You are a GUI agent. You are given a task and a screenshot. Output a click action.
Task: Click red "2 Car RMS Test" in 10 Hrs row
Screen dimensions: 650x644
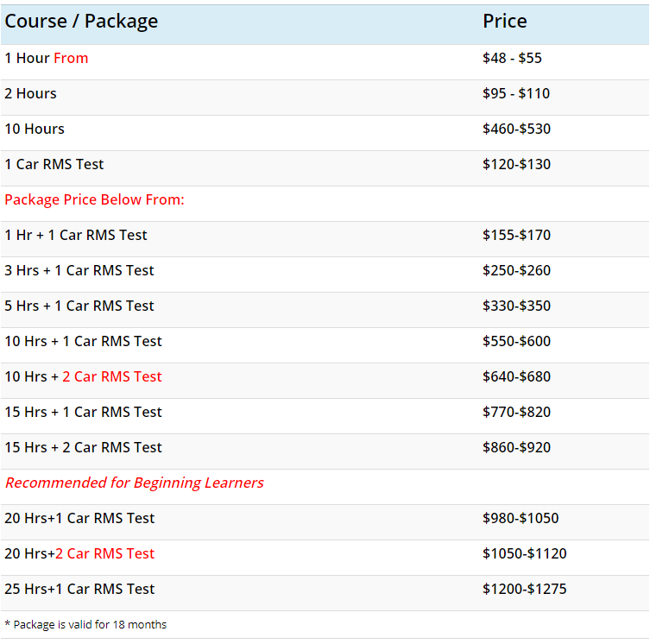pos(112,377)
